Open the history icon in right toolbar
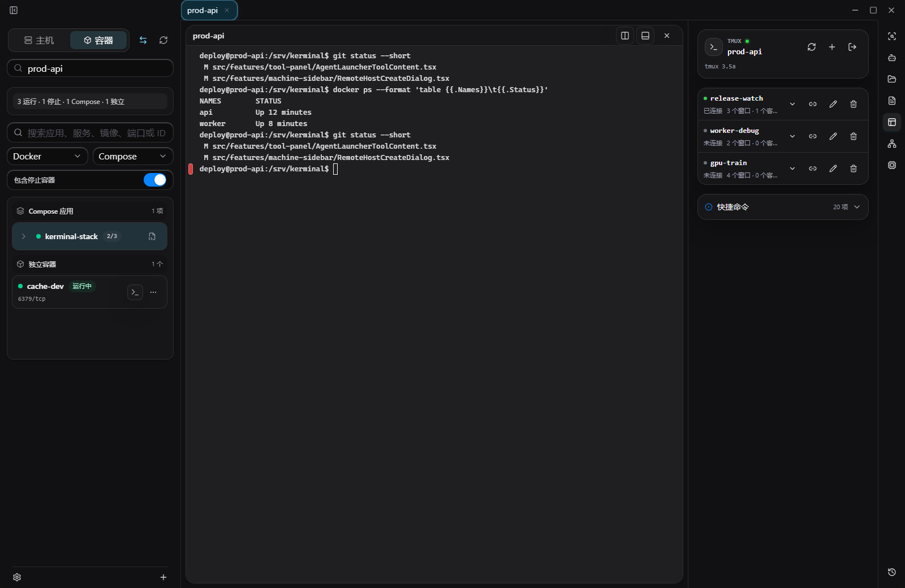This screenshot has height=588, width=905. pyautogui.click(x=892, y=572)
